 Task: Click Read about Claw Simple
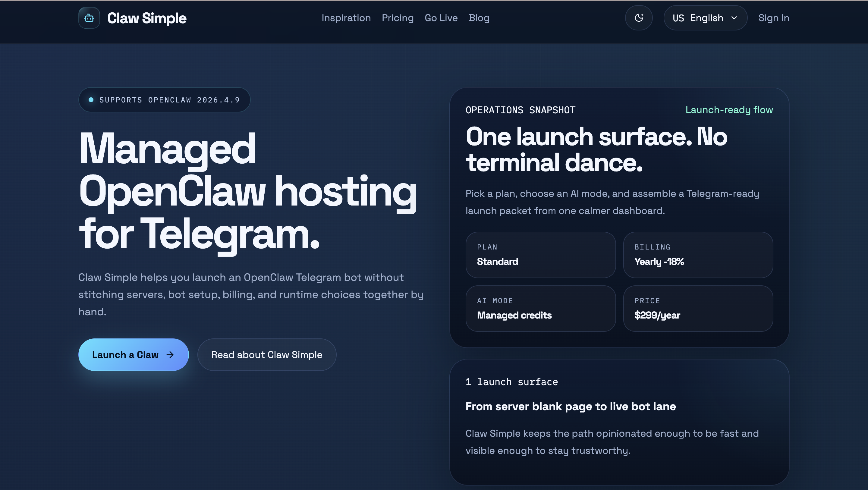[266, 354]
